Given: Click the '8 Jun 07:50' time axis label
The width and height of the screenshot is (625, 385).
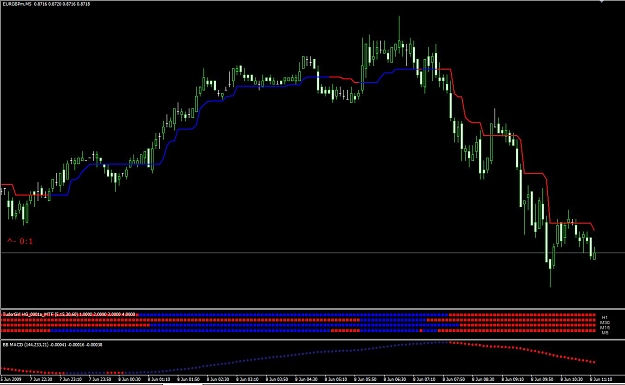Looking at the screenshot, I should point(454,379).
